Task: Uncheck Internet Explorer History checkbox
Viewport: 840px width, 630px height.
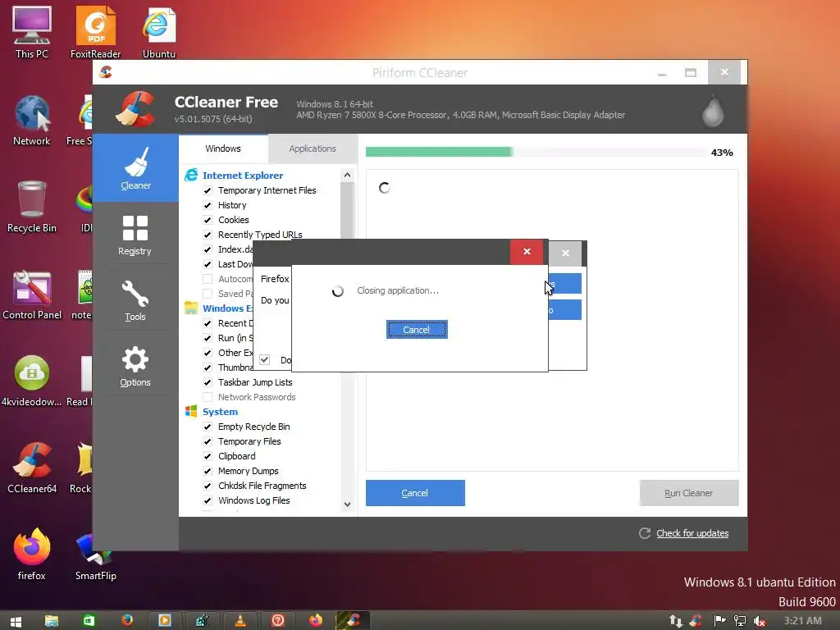Action: tap(208, 205)
